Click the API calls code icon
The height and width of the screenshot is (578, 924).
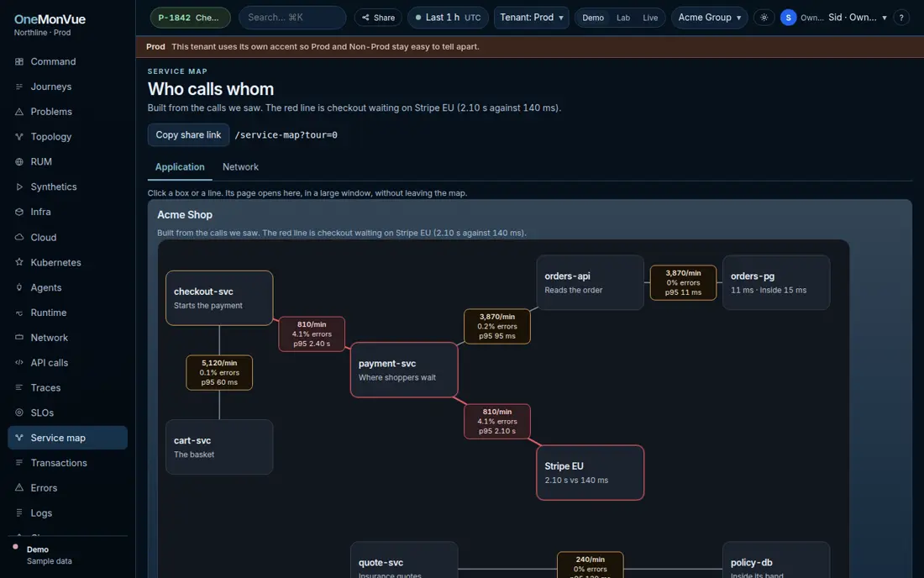[x=18, y=362]
